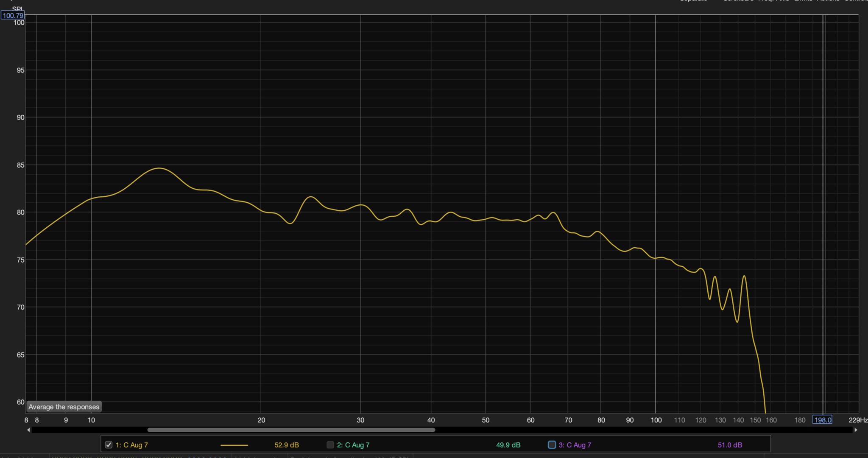Click the 60 label on SPL axis
This screenshot has width=868, height=458.
click(x=20, y=402)
